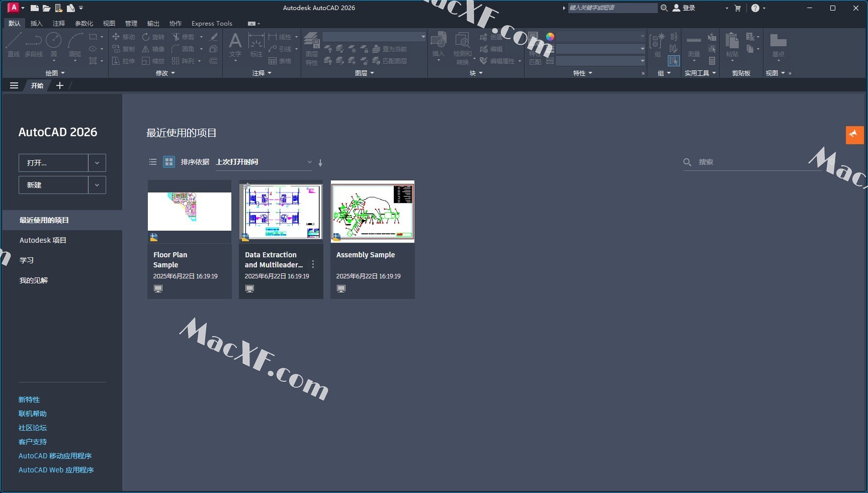Click the search magnifier icon in title bar
The width and height of the screenshot is (868, 493).
tap(664, 8)
